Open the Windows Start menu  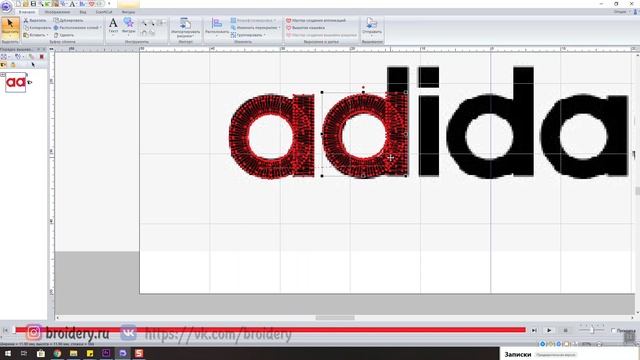(x=7, y=353)
